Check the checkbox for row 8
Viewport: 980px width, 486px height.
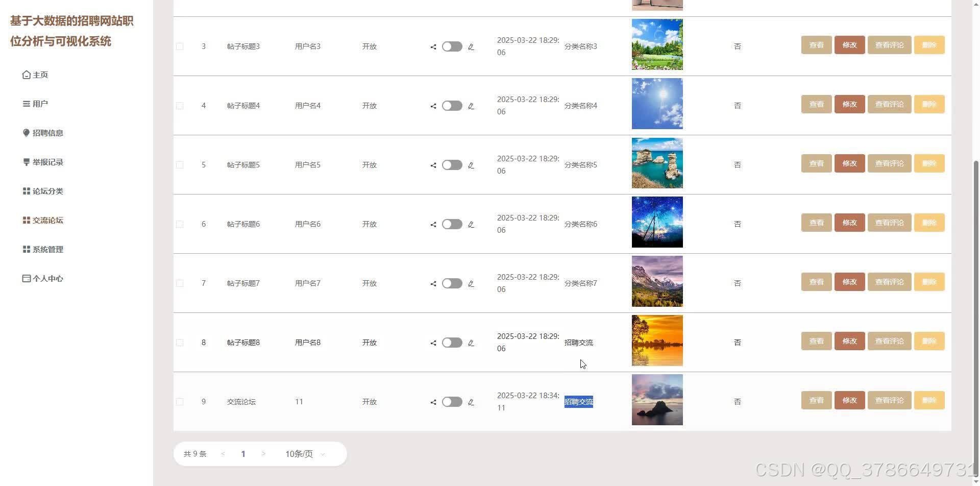(x=180, y=343)
